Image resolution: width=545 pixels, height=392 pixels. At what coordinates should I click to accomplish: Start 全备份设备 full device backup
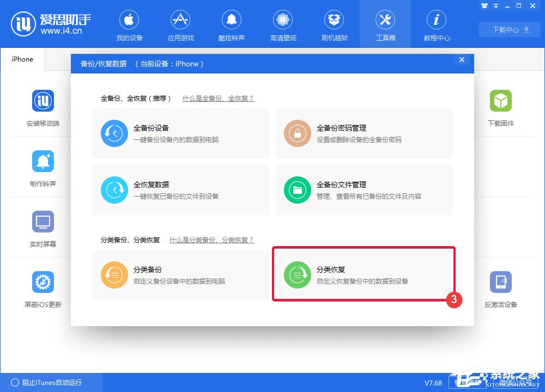(x=180, y=133)
